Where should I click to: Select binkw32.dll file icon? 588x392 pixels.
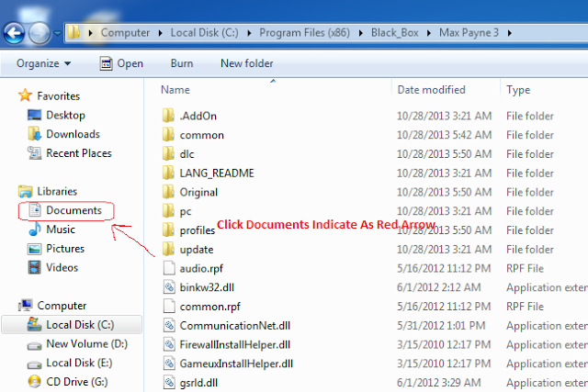click(x=169, y=287)
